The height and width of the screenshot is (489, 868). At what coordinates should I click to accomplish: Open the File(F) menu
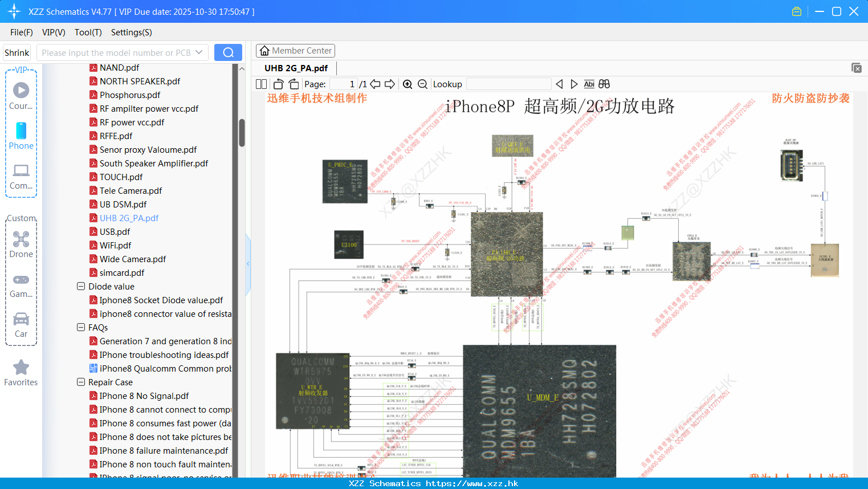tap(22, 32)
